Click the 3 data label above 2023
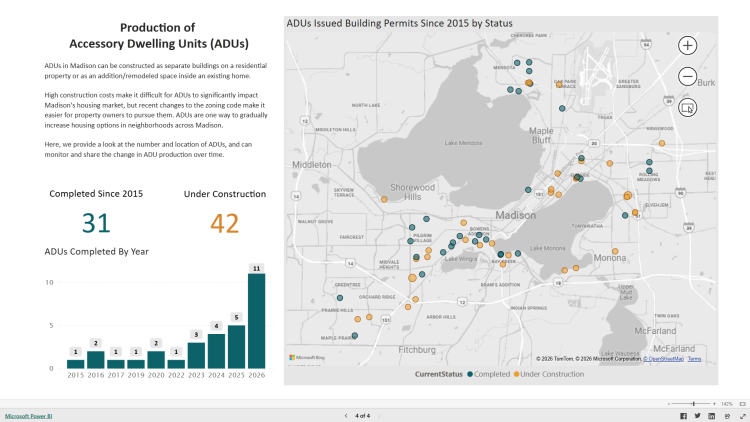750x422 pixels. coord(196,334)
